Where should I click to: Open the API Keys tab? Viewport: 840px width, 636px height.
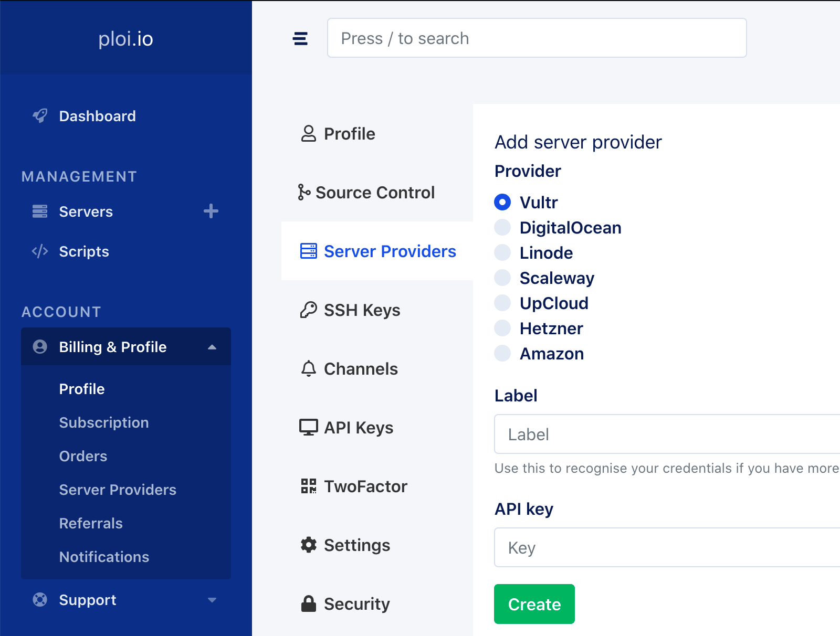(377, 428)
